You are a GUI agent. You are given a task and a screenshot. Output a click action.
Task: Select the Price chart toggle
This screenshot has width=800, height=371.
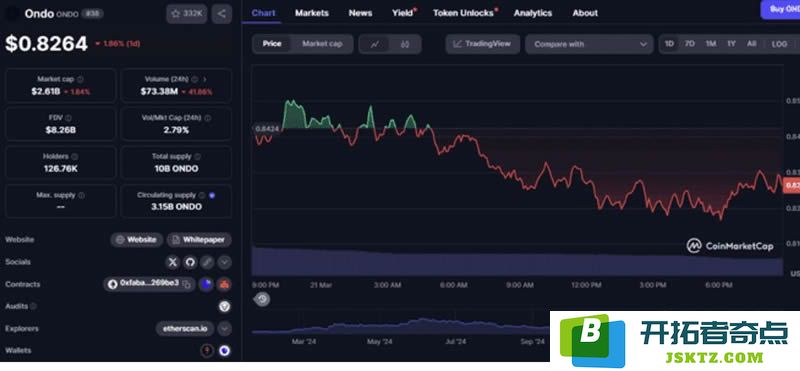272,44
